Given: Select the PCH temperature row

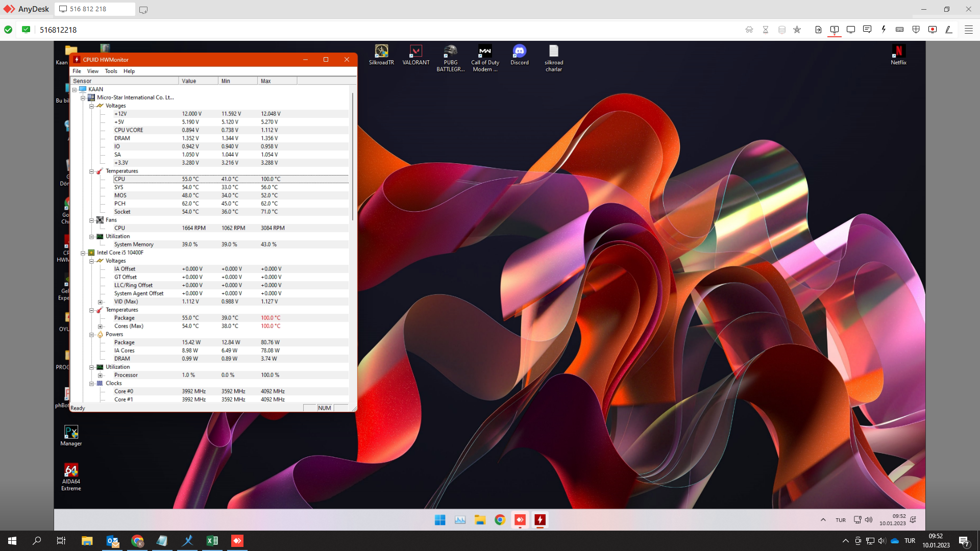Looking at the screenshot, I should (x=231, y=204).
